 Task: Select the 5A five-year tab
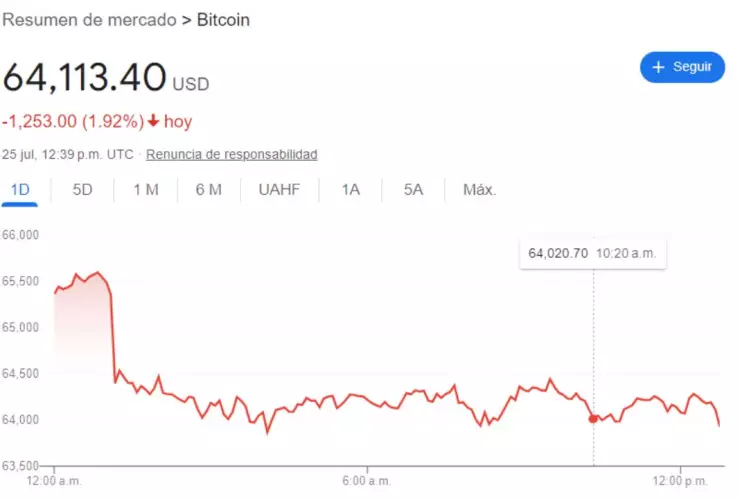click(x=413, y=190)
